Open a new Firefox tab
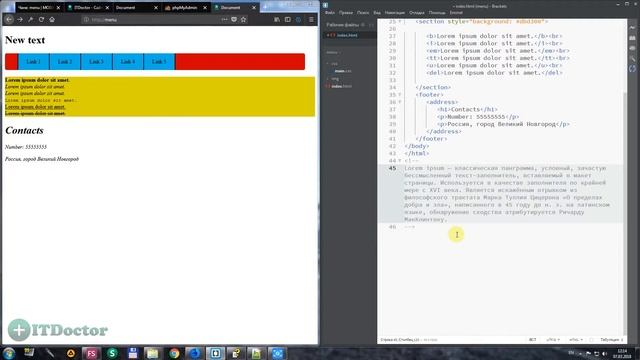This screenshot has height=360, width=640. (265, 7)
